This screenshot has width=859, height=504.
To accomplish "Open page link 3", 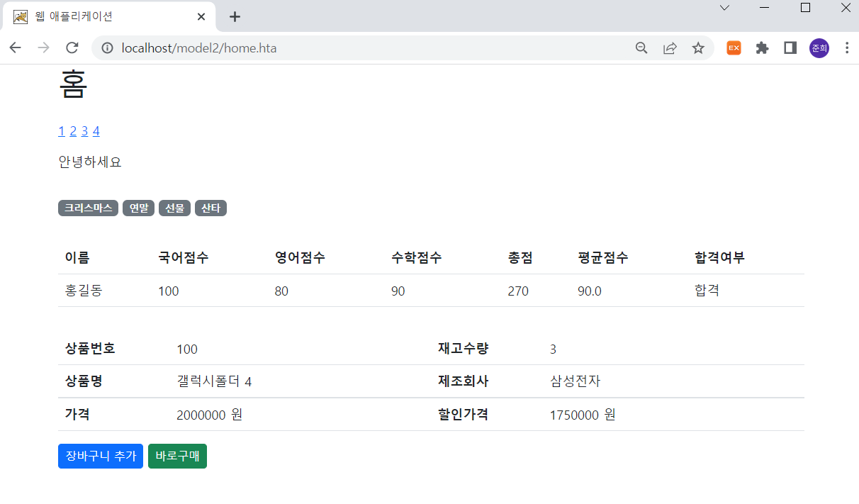I will coord(84,131).
